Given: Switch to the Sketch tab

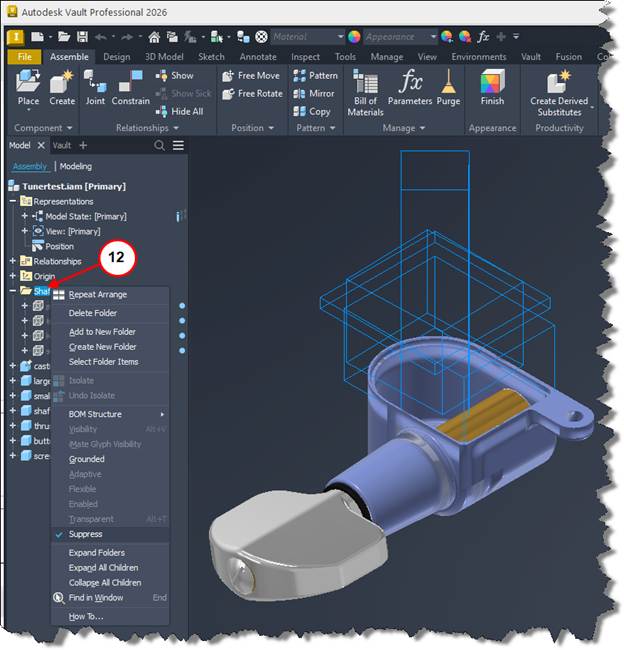Looking at the screenshot, I should [211, 57].
